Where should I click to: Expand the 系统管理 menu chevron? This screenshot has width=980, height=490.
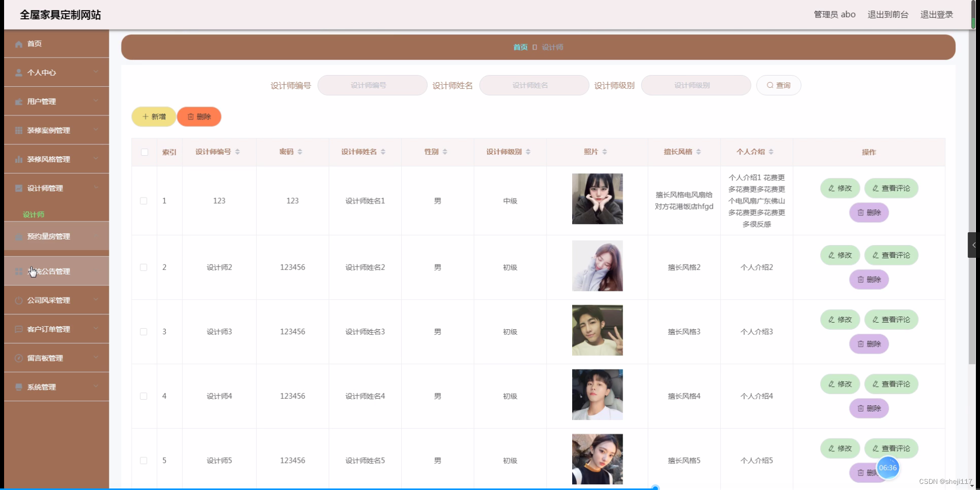point(96,386)
